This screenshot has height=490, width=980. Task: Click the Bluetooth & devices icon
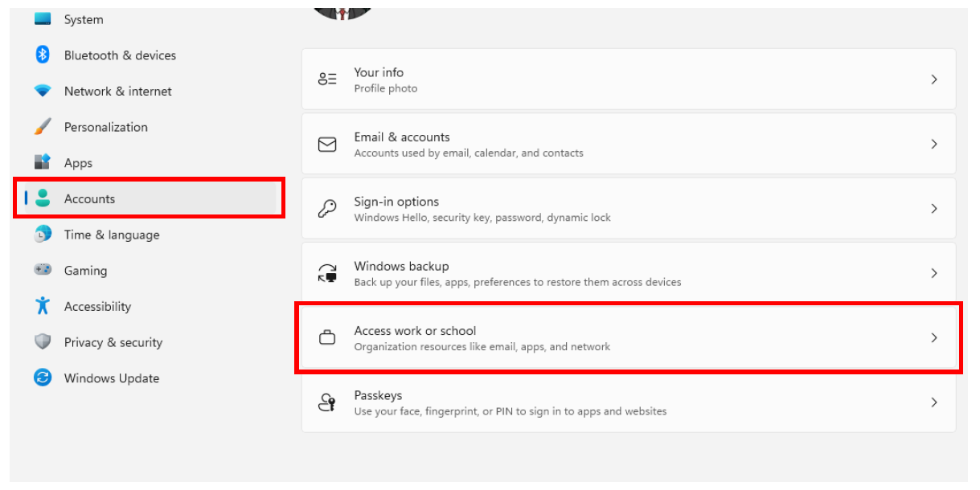pos(43,55)
